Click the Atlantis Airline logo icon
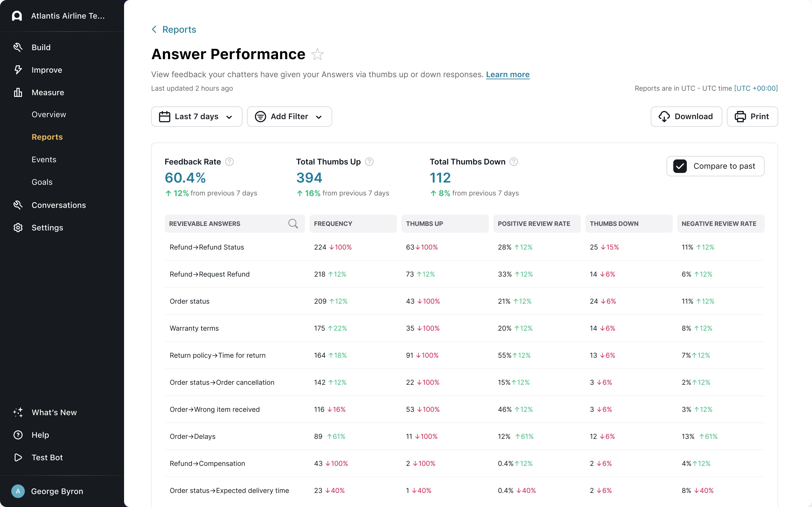The image size is (812, 507). coord(17,16)
